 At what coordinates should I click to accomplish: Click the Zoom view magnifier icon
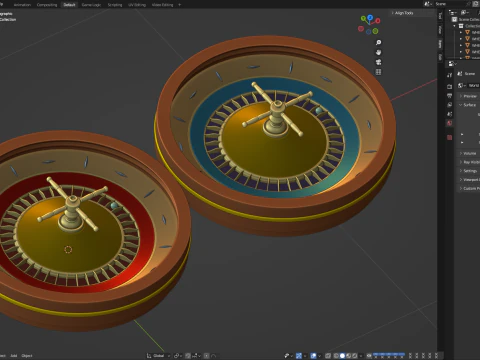(x=378, y=43)
